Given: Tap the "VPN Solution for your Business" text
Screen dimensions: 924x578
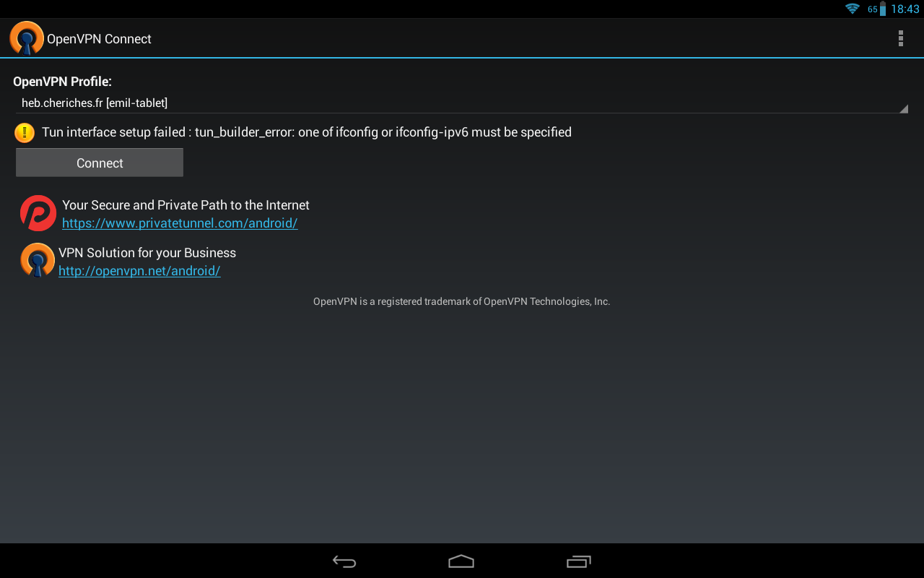Looking at the screenshot, I should (147, 253).
